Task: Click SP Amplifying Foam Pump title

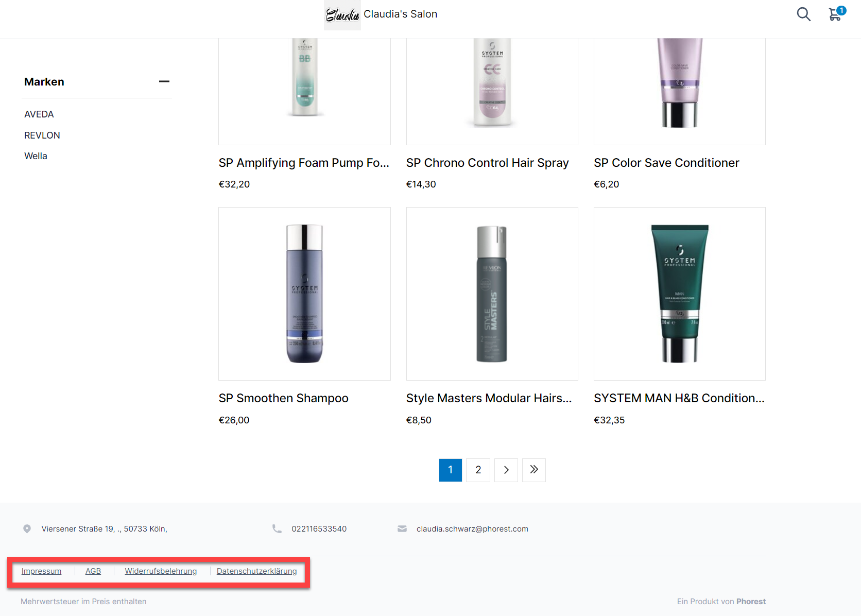Action: click(304, 163)
